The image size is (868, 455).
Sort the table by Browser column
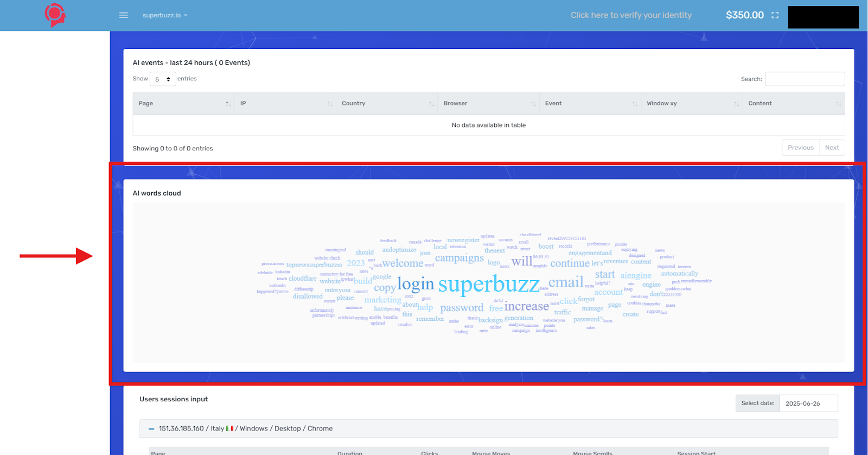[x=489, y=103]
